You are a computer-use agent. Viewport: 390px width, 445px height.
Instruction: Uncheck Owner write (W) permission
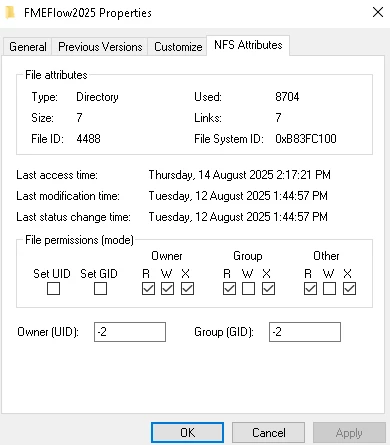167,289
